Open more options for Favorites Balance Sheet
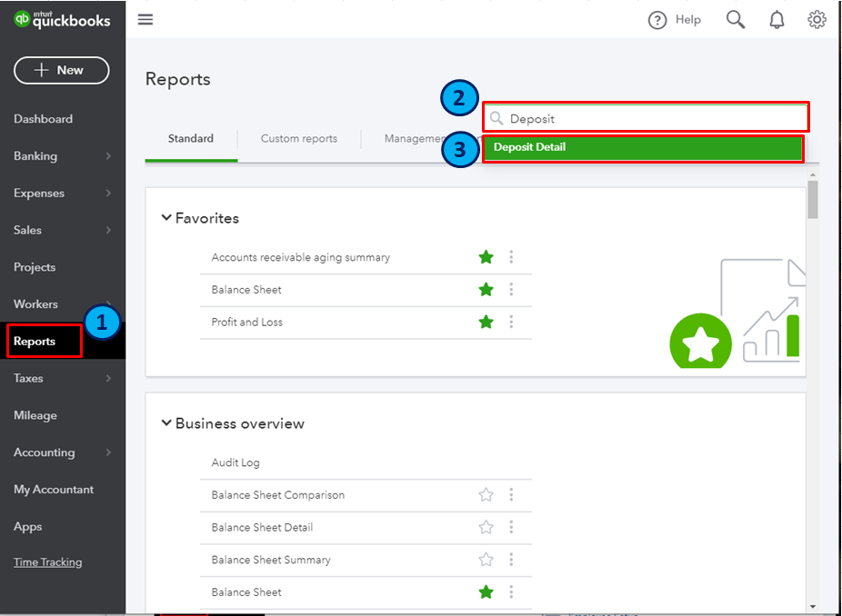Viewport: 842px width, 616px height. tap(511, 290)
